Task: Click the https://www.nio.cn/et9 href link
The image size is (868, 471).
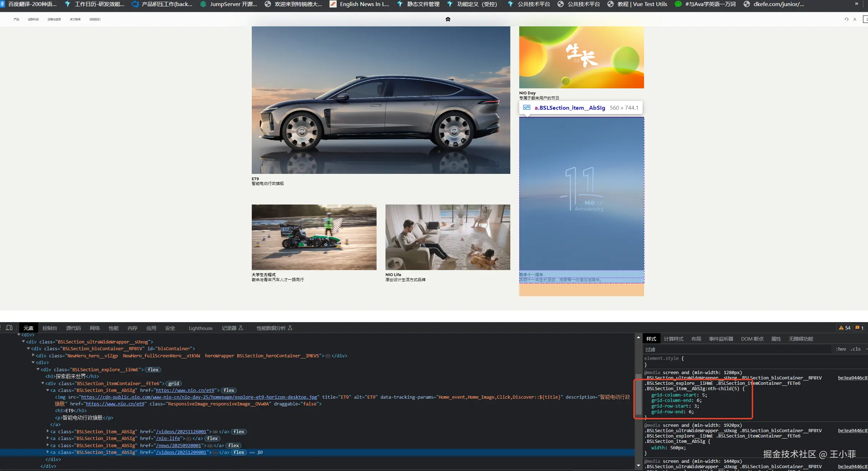Action: [x=185, y=390]
